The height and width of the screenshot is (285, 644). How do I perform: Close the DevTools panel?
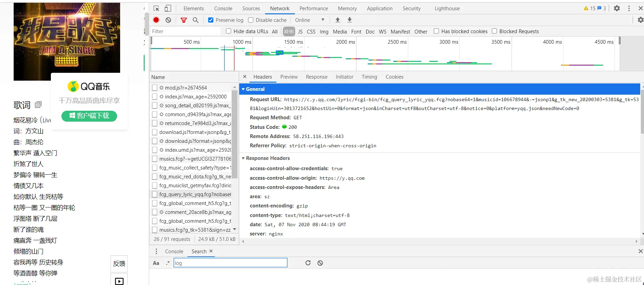coord(641,8)
